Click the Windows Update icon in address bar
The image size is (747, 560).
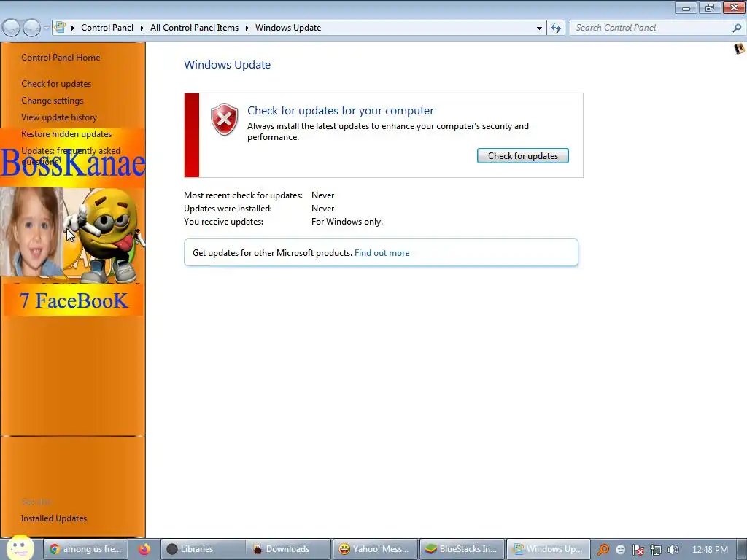pyautogui.click(x=60, y=27)
